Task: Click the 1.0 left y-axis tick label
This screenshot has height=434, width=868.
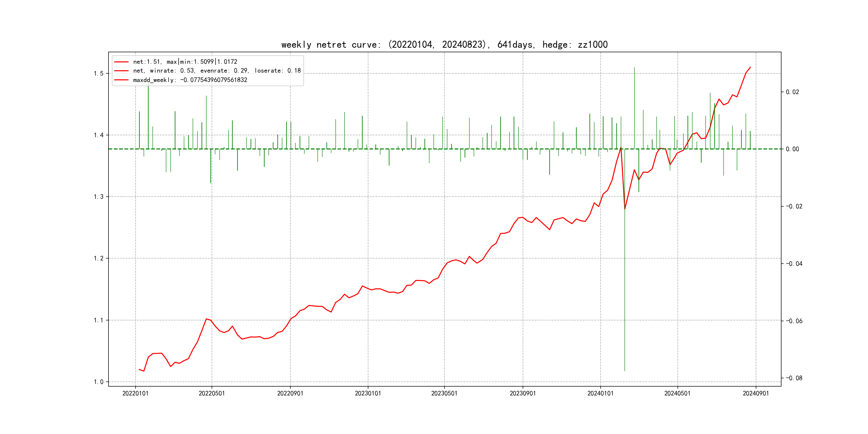Action: (98, 382)
